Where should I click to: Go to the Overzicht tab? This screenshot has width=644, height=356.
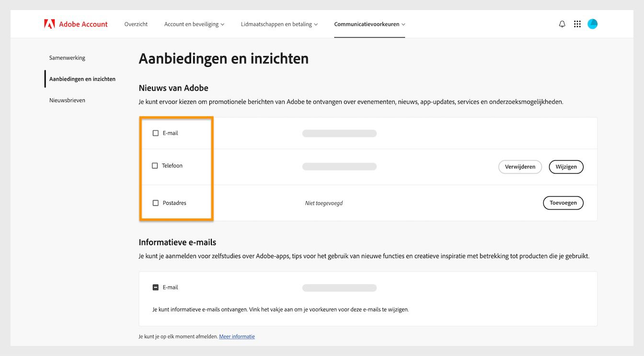(136, 24)
